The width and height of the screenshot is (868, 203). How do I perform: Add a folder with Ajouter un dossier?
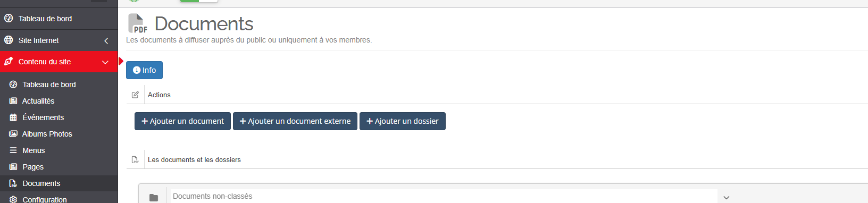coord(403,121)
